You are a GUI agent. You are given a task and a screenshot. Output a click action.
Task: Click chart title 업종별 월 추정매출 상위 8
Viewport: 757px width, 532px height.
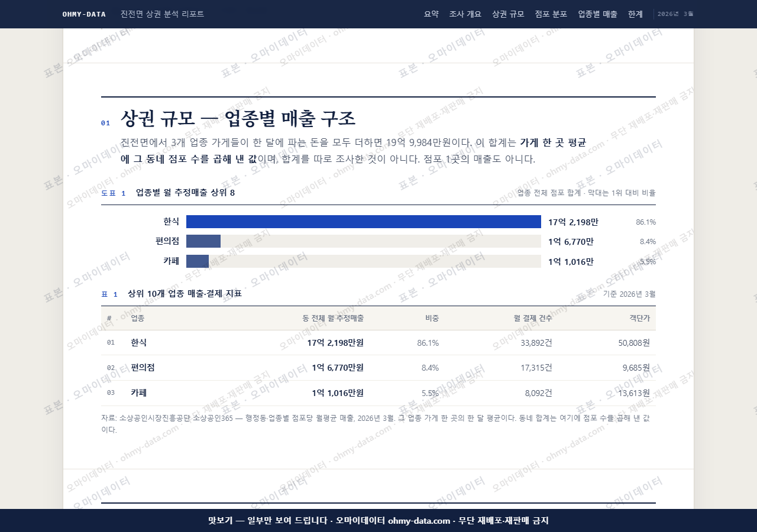(x=185, y=193)
